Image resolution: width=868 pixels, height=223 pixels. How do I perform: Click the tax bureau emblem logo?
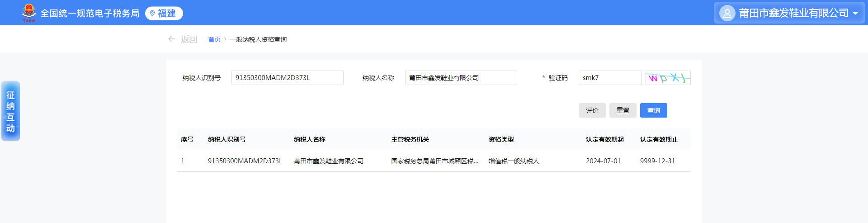click(29, 13)
